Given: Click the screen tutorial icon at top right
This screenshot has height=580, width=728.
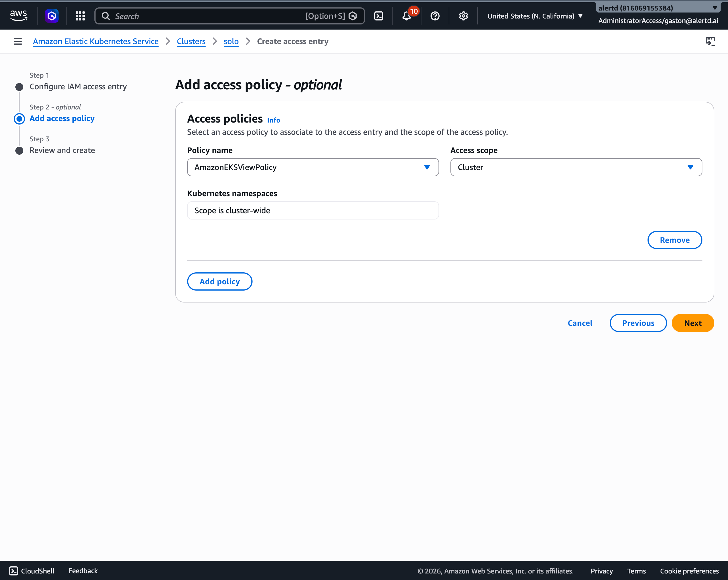Looking at the screenshot, I should [710, 41].
